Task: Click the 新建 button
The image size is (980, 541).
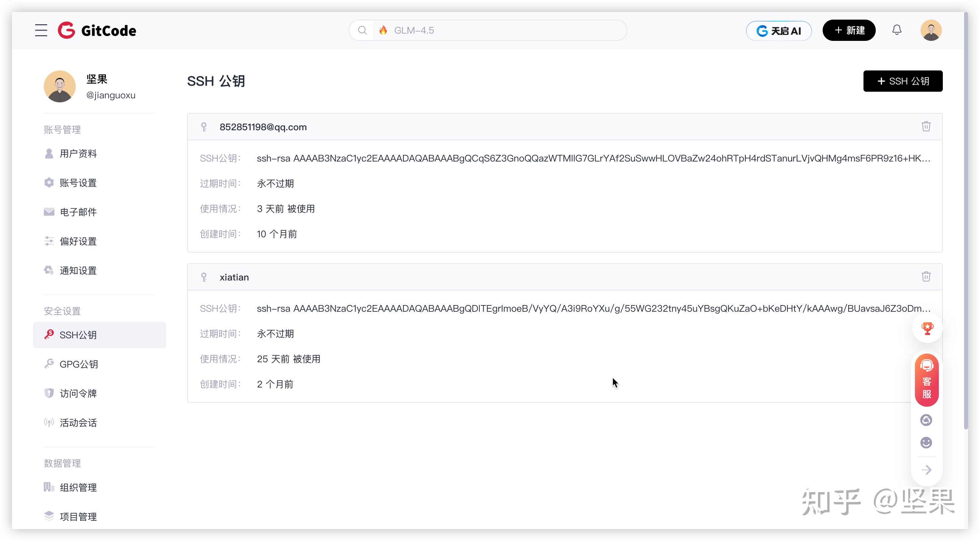Action: tap(849, 30)
